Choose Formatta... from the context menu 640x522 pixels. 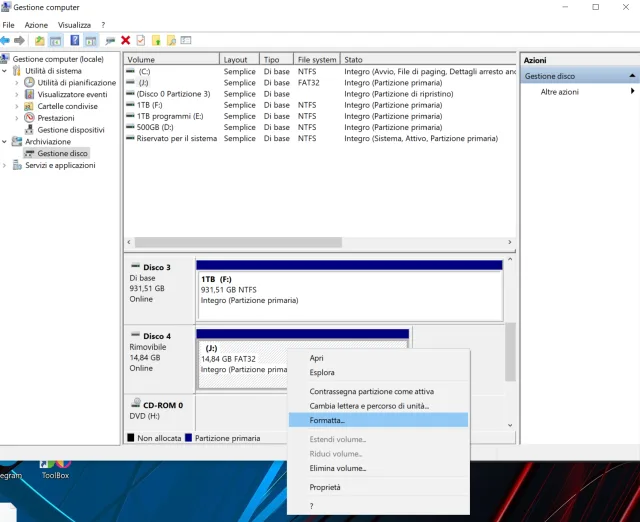(x=327, y=420)
